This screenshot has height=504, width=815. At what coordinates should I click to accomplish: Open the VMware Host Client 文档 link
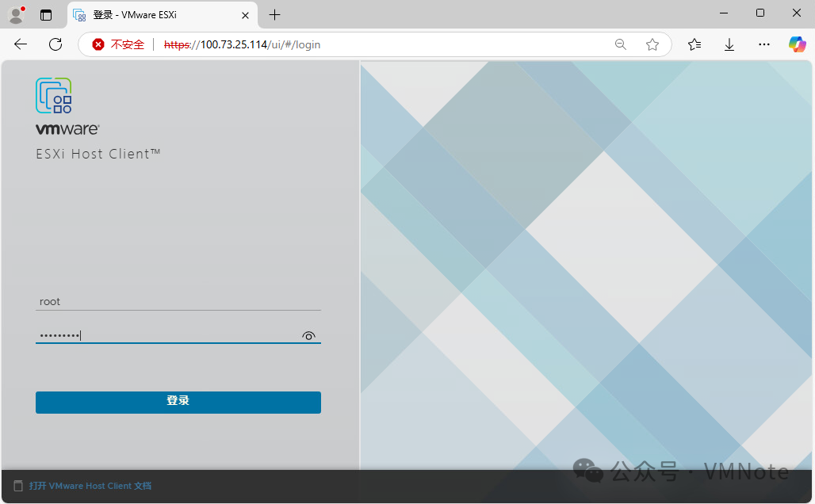90,486
